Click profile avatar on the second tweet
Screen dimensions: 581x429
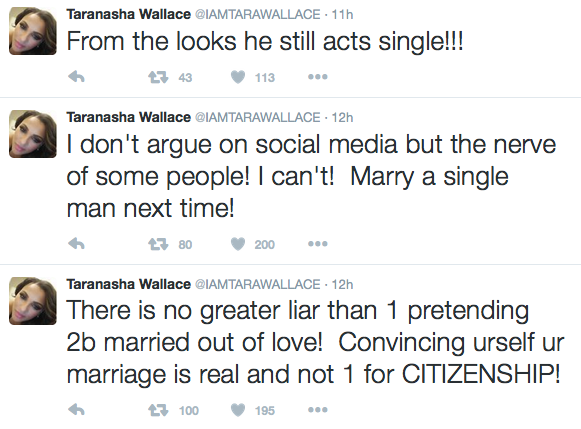33,134
